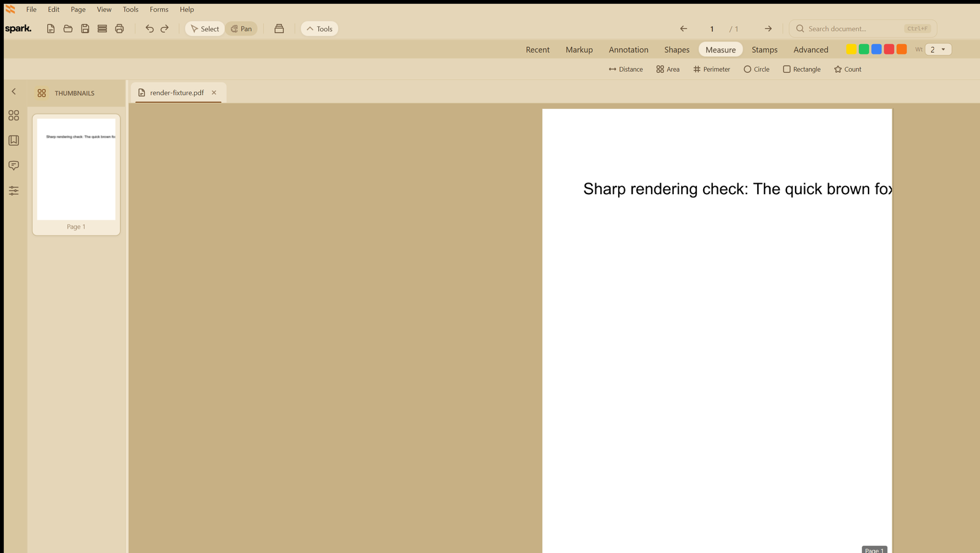Viewport: 980px width, 553px height.
Task: Click the THUMBNAILS panel header icon
Action: 42,93
